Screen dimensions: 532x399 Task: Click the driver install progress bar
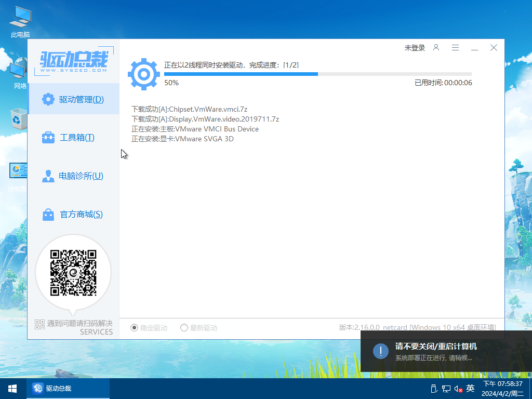click(x=318, y=74)
